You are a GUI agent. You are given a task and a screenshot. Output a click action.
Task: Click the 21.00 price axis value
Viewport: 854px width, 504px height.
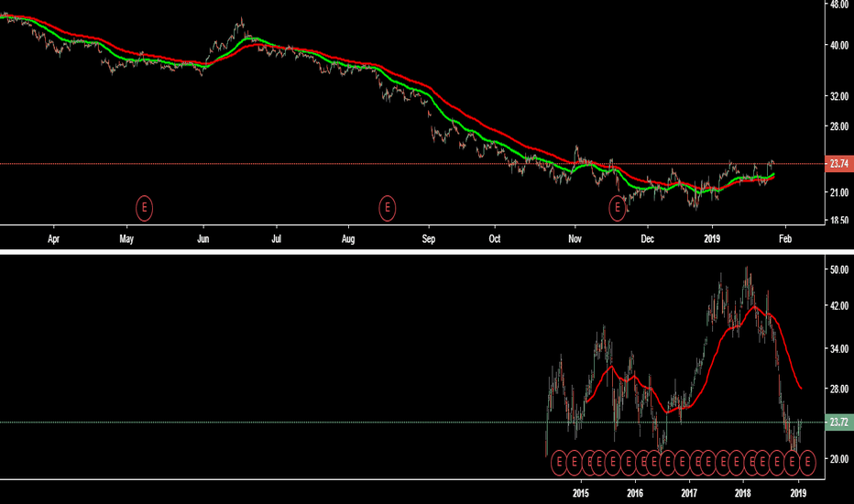pyautogui.click(x=839, y=192)
